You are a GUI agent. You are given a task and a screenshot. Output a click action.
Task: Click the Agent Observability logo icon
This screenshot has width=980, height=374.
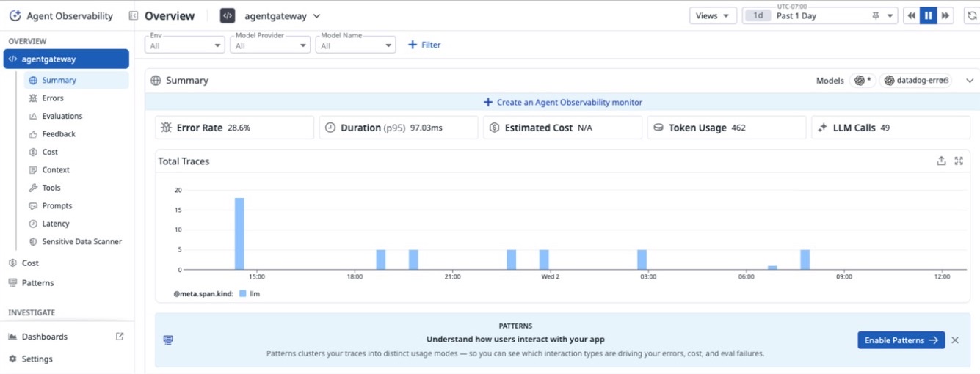click(15, 15)
